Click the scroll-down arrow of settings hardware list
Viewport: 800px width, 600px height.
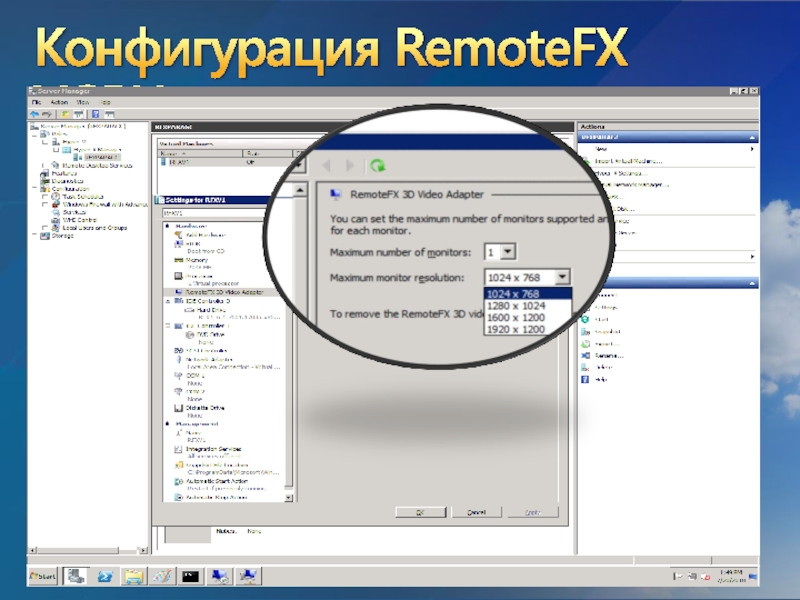(x=289, y=497)
